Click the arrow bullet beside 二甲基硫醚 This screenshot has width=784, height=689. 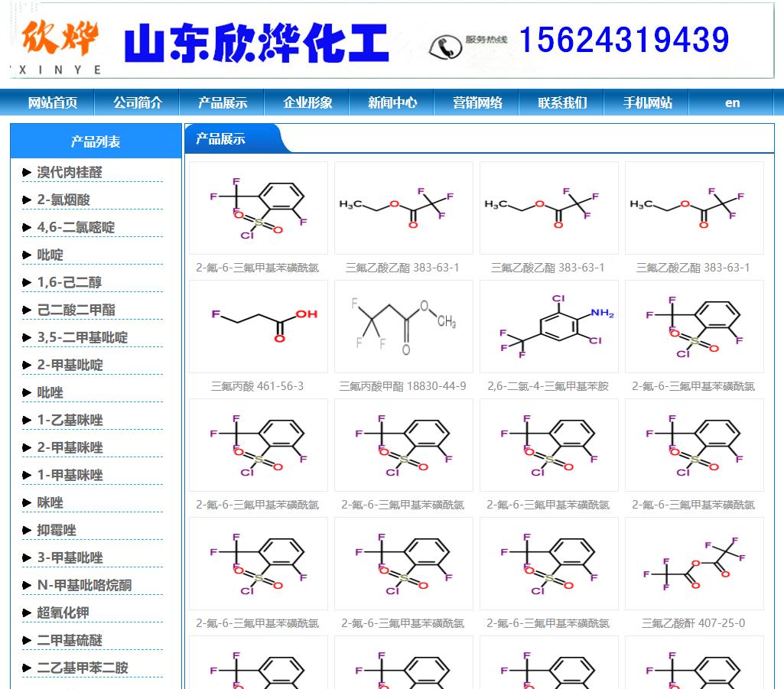click(x=28, y=641)
